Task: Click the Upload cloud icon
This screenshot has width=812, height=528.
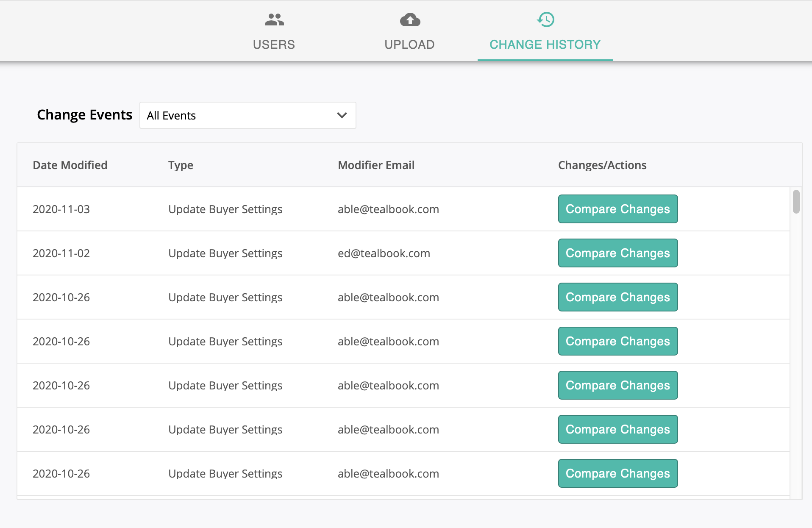Action: [x=410, y=19]
